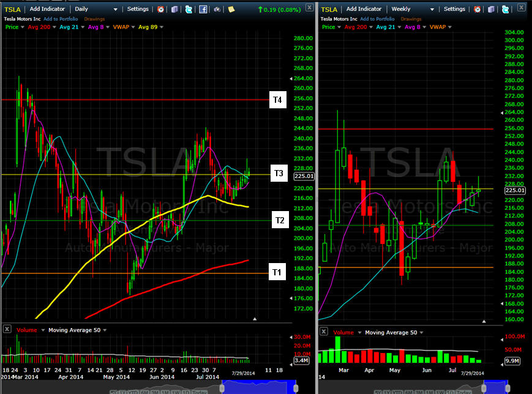Click right handle of Weekly range slider
This screenshot has height=394, width=532.
[x=508, y=388]
